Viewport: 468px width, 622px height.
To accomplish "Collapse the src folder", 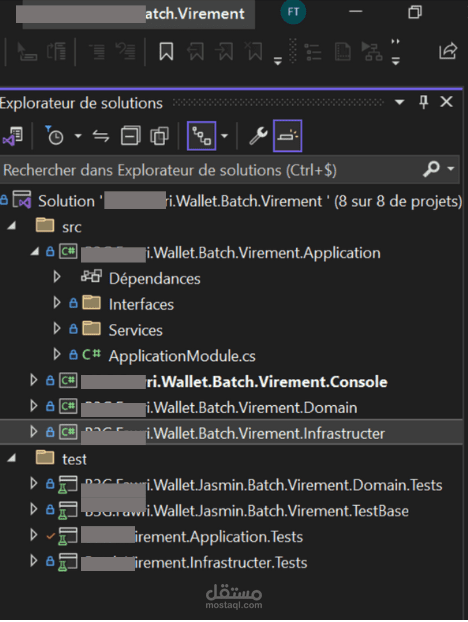I will pyautogui.click(x=12, y=226).
